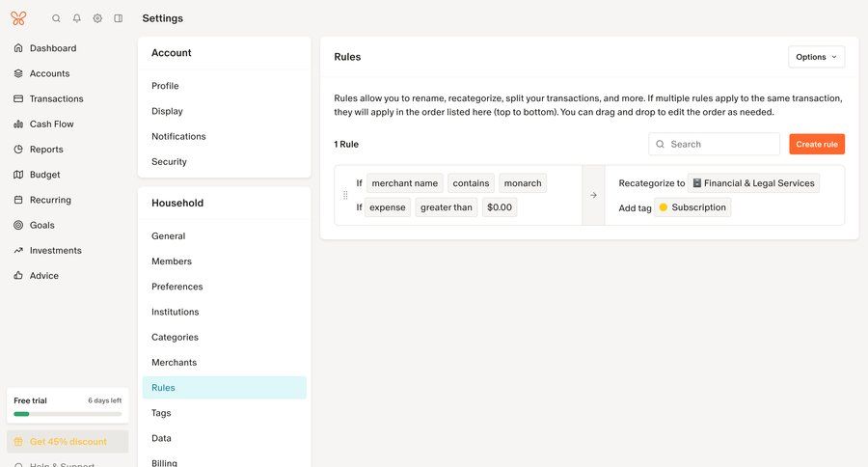
Task: Open Recurring in sidebar
Action: click(50, 200)
